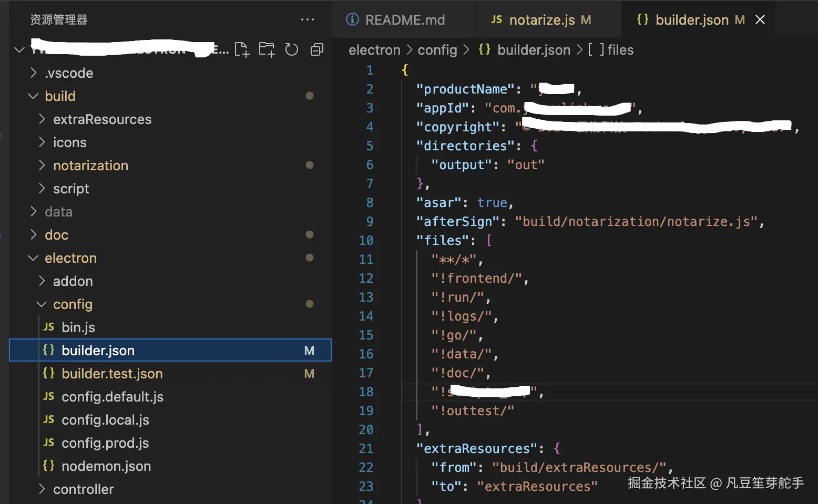Click the New Folder icon in explorer header
818x504 pixels.
coord(267,49)
